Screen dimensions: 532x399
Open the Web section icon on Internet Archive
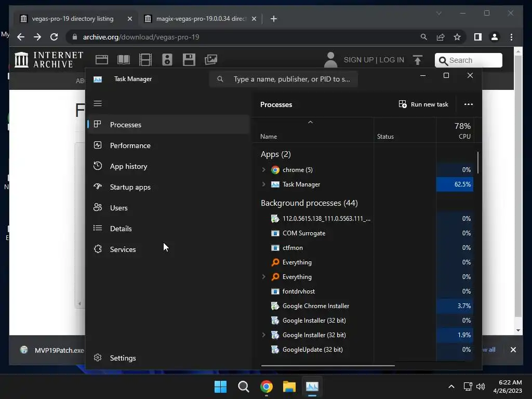click(x=101, y=60)
